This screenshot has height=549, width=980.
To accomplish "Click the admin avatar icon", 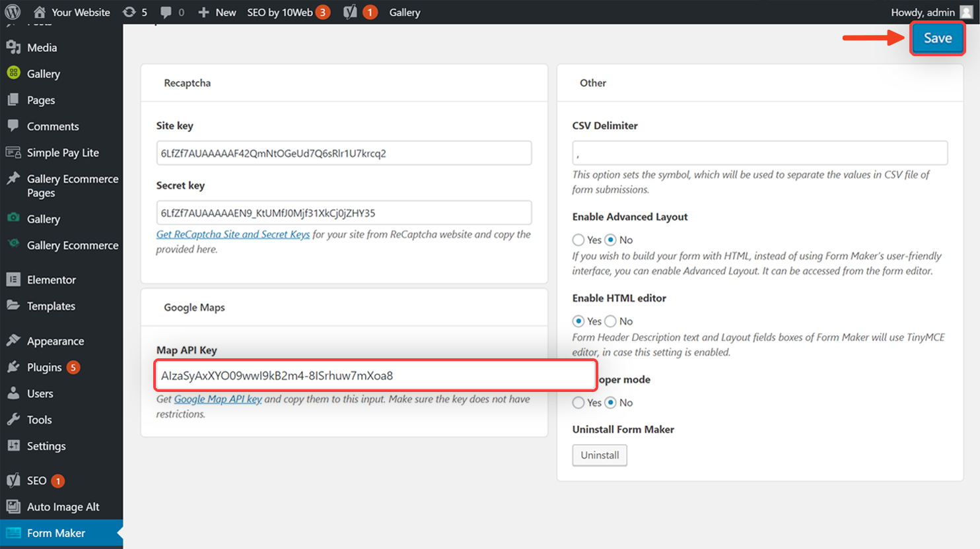I will (x=966, y=12).
